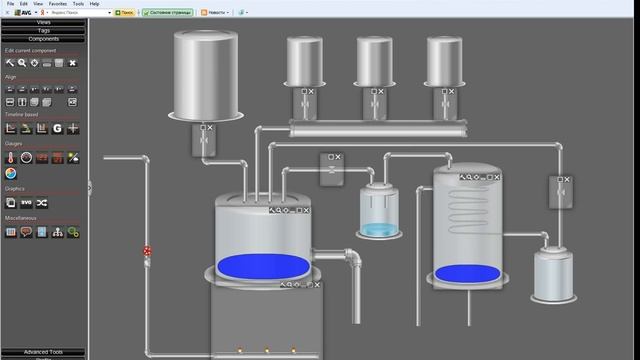Click the shuffle arrows Graphics icon
Image resolution: width=640 pixels, height=360 pixels.
point(42,203)
